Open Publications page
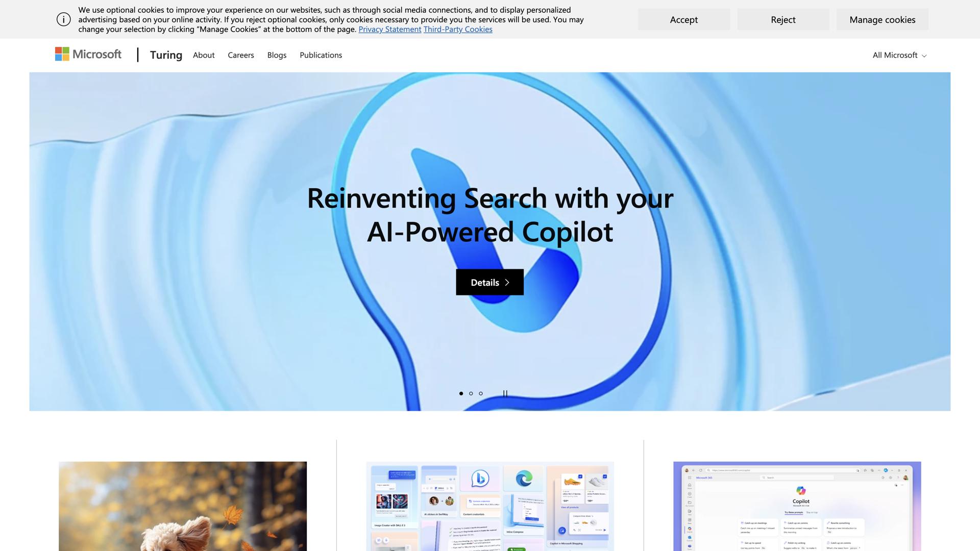 tap(321, 55)
